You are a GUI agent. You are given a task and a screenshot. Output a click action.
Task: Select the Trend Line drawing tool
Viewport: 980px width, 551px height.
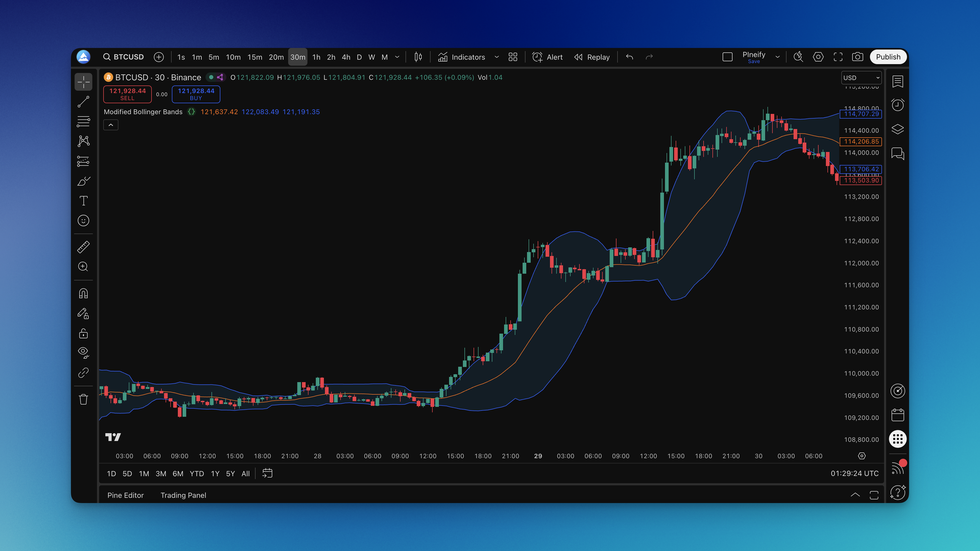pyautogui.click(x=83, y=102)
